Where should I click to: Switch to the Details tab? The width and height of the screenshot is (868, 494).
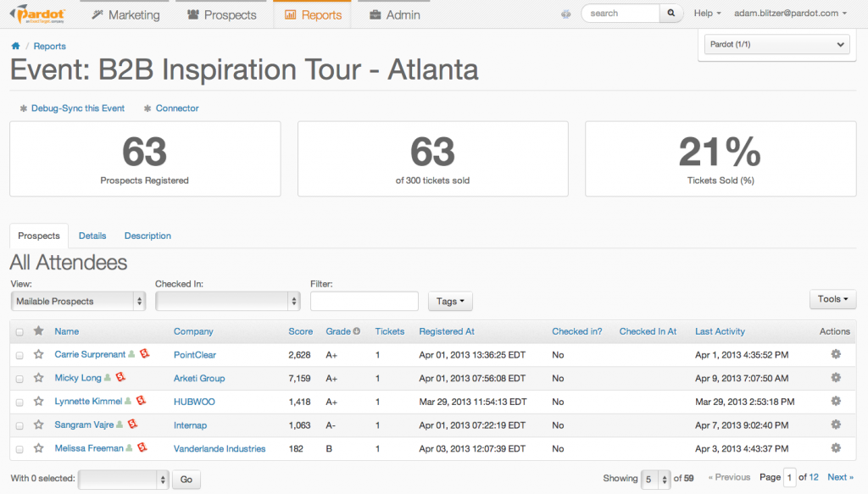(92, 236)
